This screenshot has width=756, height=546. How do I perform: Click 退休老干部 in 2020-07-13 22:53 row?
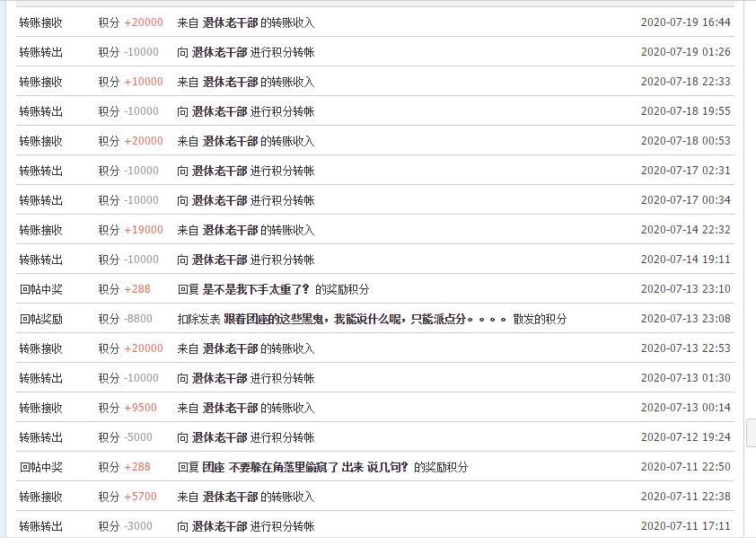230,348
